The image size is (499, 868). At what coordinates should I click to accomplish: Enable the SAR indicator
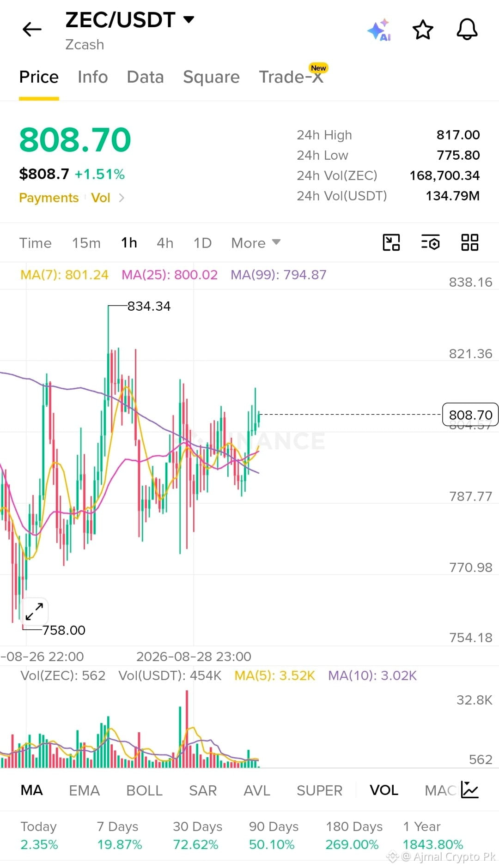pos(203,790)
